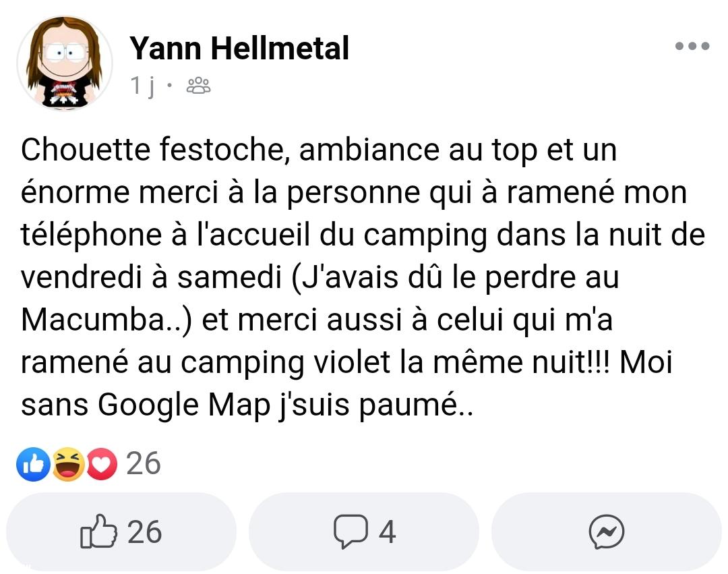Click the 26 count inside the Like button
The image size is (728, 574).
(x=144, y=532)
